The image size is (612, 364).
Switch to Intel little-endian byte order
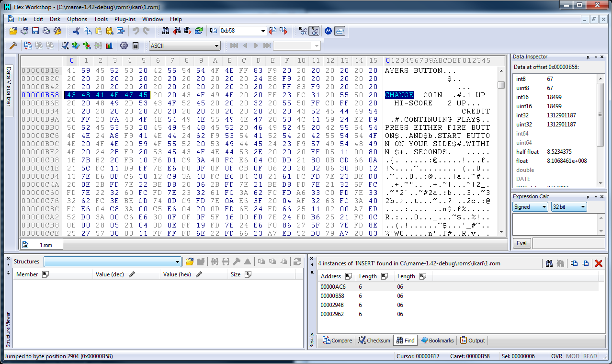(340, 31)
